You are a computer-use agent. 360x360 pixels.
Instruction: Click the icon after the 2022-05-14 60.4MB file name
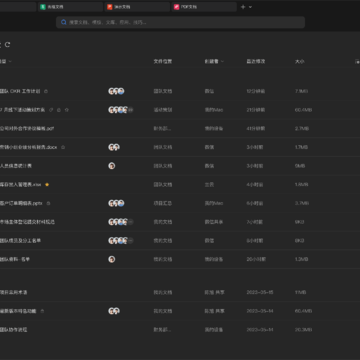click(42, 311)
